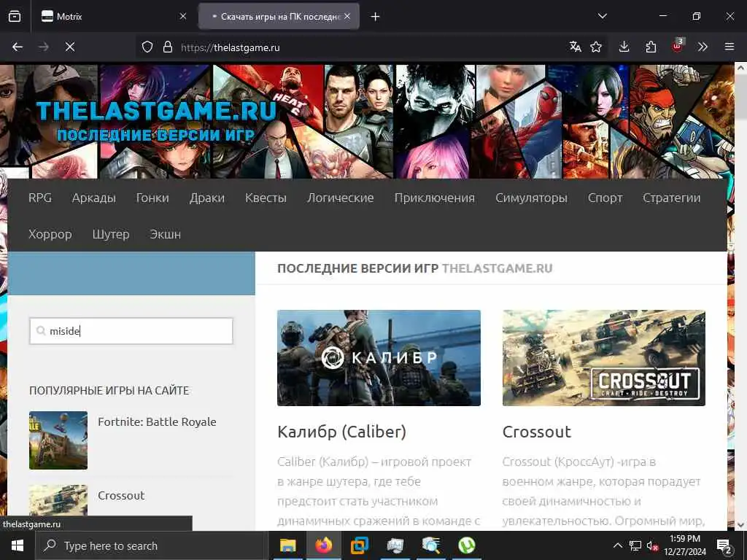The image size is (747, 560).
Task: Open the Шутер category
Action: [x=111, y=234]
